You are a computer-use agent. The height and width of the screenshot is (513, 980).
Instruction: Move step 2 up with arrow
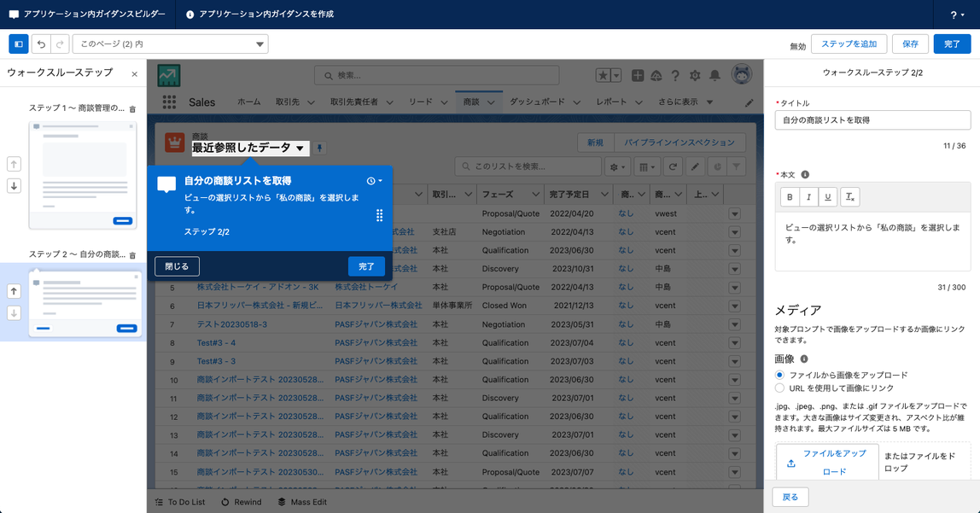[x=14, y=291]
